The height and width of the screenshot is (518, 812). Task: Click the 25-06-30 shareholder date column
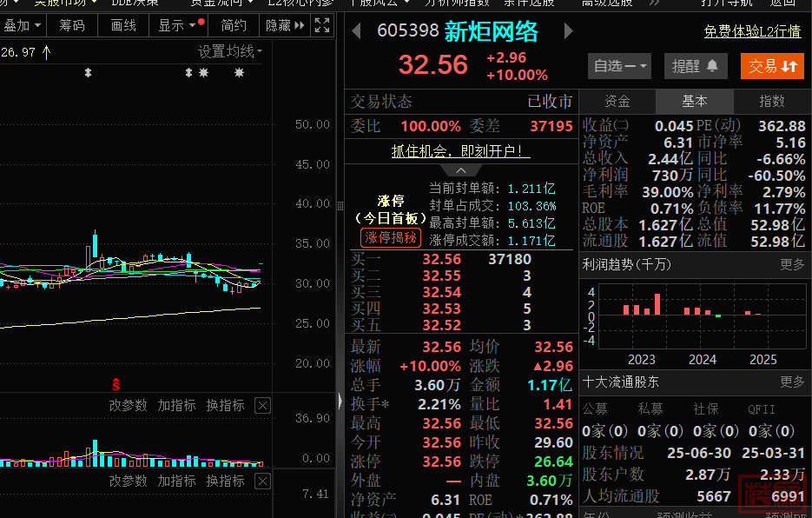point(698,453)
